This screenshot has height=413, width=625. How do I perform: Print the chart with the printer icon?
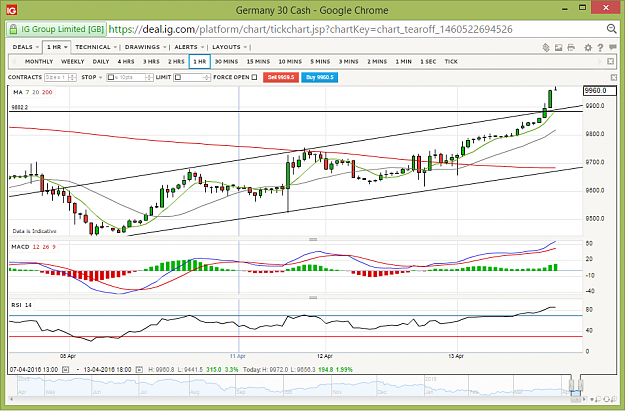click(x=571, y=47)
